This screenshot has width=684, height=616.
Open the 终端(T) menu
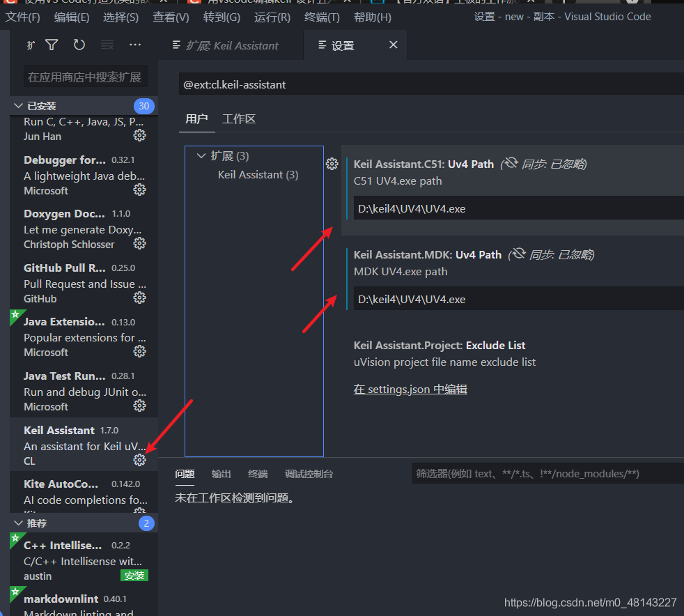point(322,17)
